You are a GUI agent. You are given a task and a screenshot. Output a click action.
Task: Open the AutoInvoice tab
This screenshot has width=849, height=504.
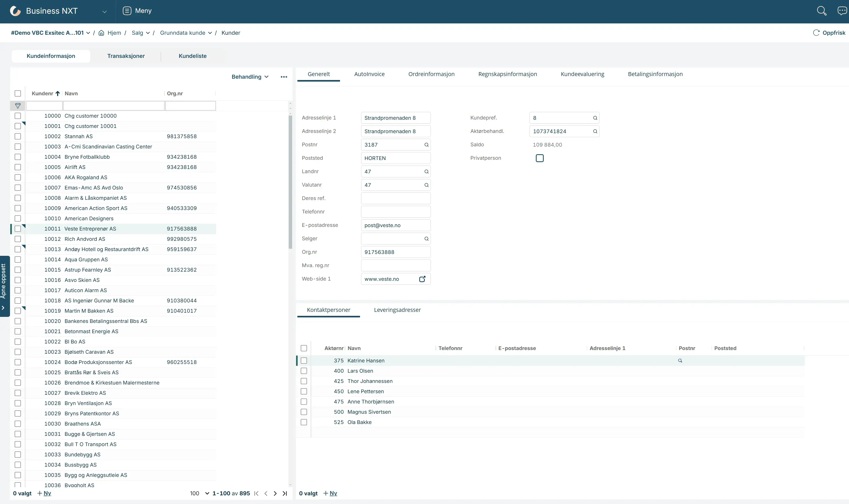click(369, 74)
